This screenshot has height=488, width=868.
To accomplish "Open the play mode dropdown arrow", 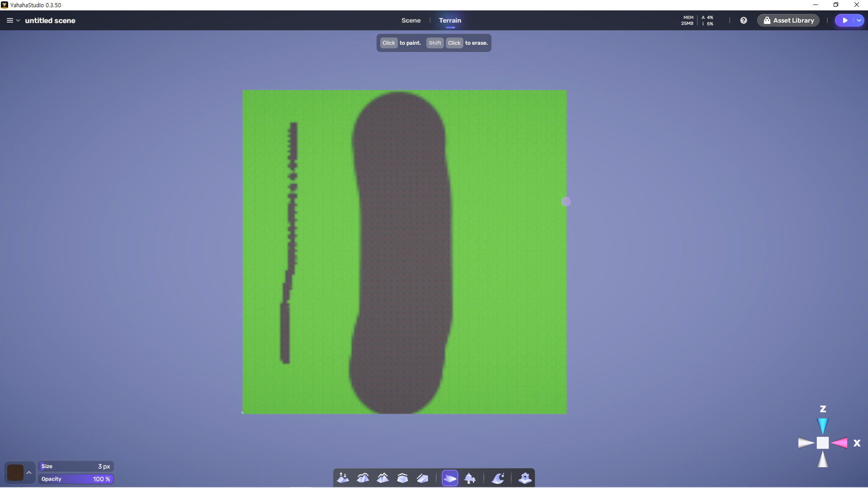I will [859, 20].
